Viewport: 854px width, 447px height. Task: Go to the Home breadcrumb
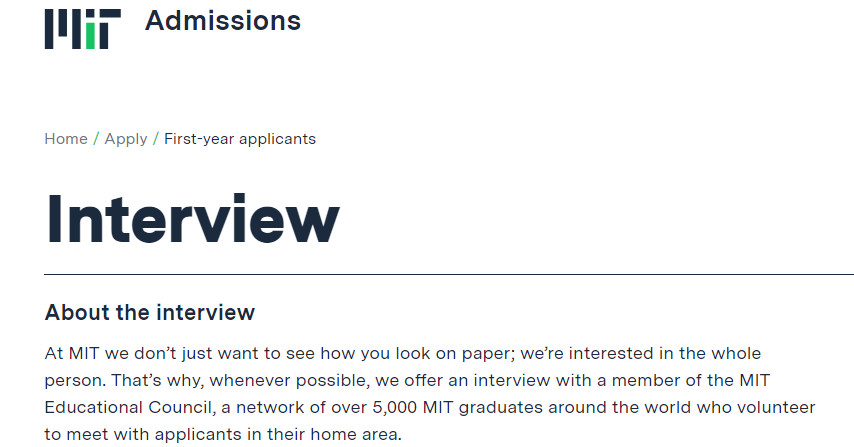tap(66, 139)
